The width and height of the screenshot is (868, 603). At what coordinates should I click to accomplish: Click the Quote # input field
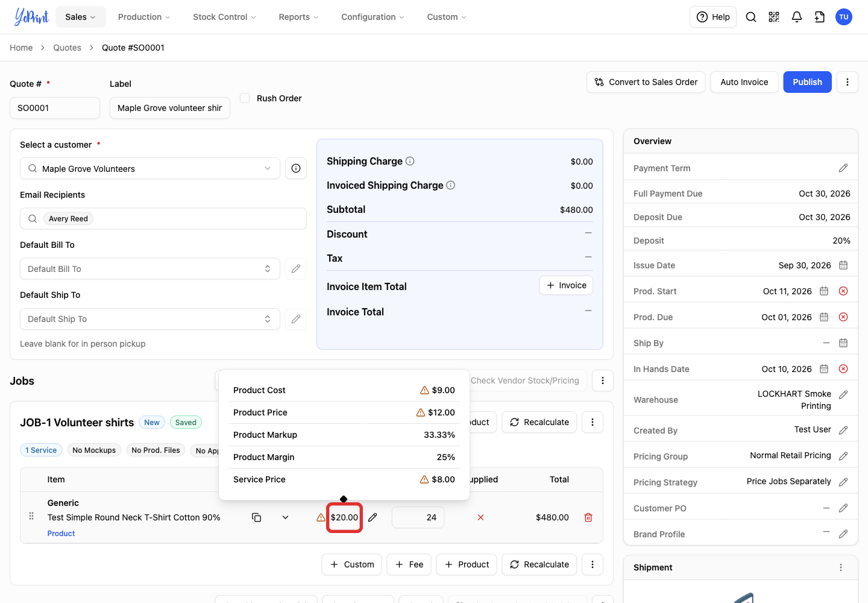click(55, 108)
